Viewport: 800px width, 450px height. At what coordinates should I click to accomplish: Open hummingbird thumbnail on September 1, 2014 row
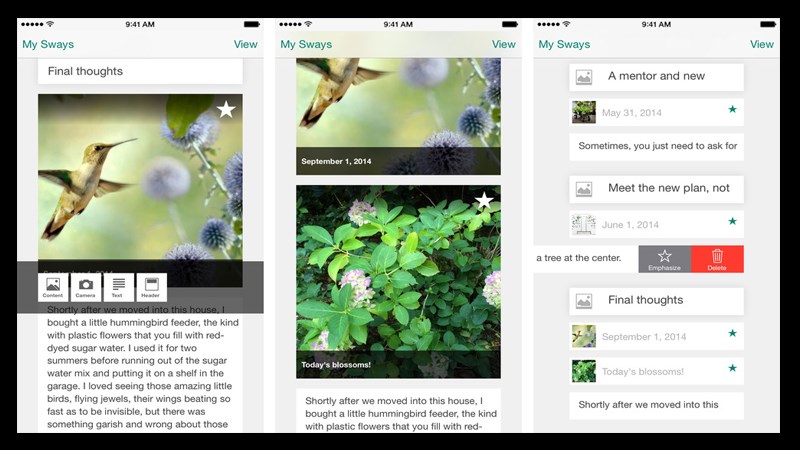click(584, 336)
